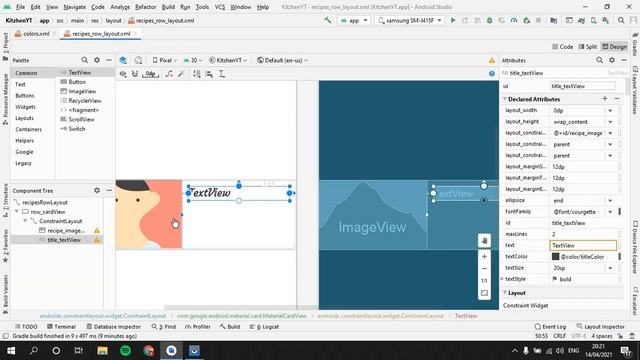640x360 pixels.
Task: Search attributes with the magnifier icon
Action: tap(599, 60)
